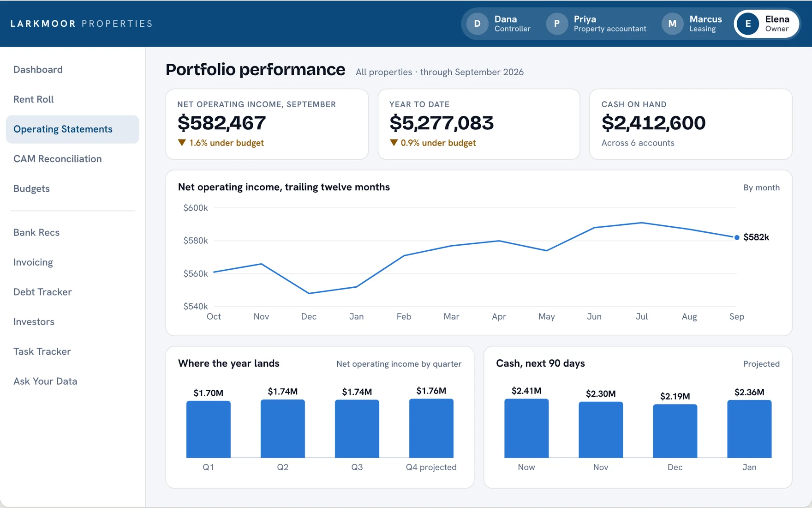Viewport: 812px width, 508px height.
Task: Open Ask Your Data
Action: [72, 381]
